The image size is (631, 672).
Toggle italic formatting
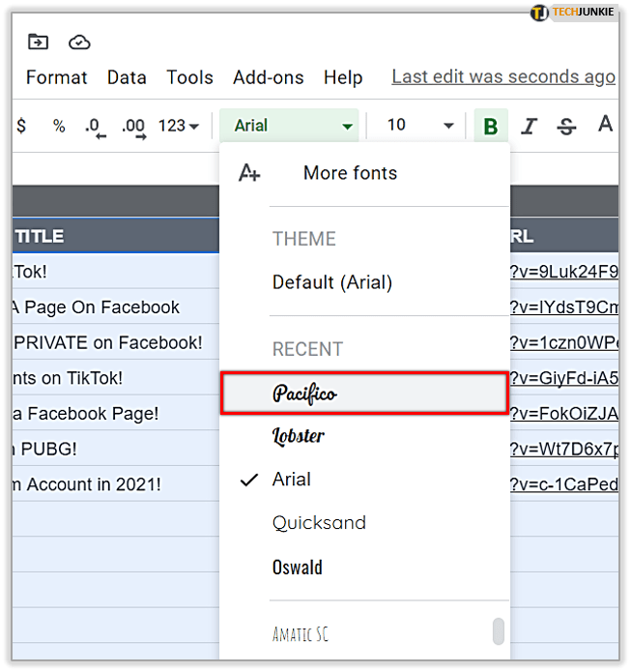[x=529, y=126]
